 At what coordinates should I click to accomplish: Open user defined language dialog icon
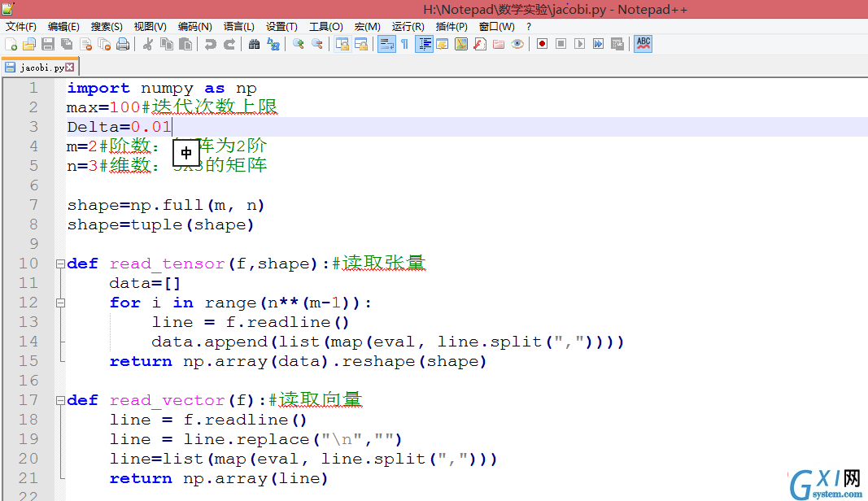point(443,44)
